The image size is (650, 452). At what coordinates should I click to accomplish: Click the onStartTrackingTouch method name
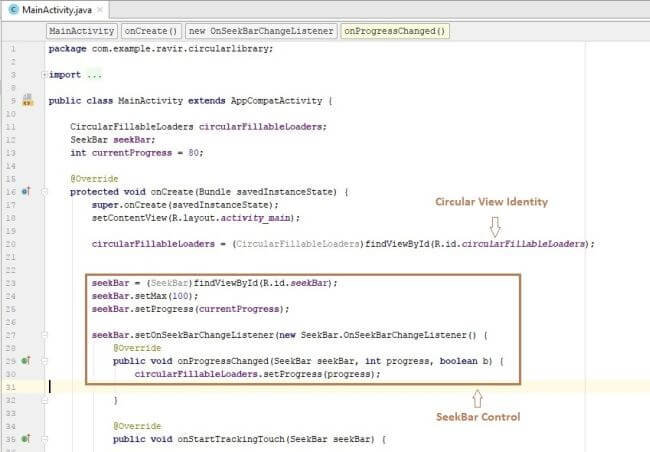coord(231,439)
